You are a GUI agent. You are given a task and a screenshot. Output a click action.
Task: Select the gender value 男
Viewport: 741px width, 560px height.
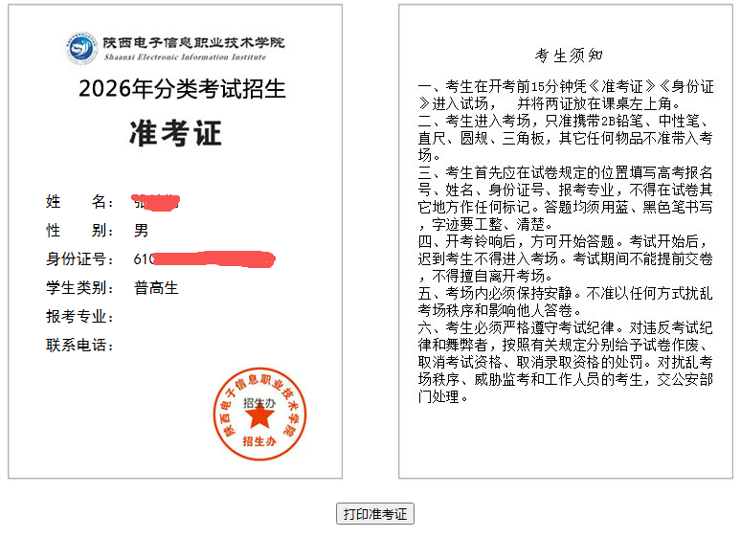pos(142,231)
